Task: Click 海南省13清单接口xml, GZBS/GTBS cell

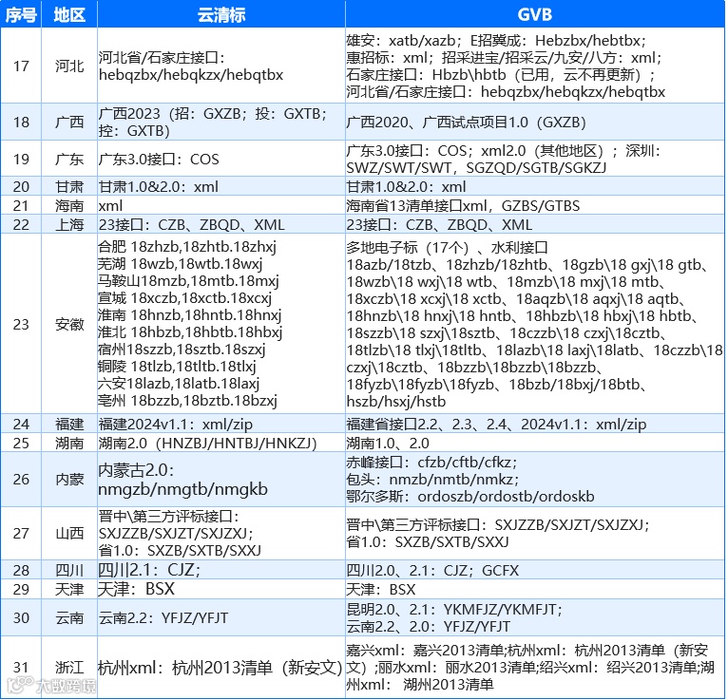Action: [x=535, y=205]
